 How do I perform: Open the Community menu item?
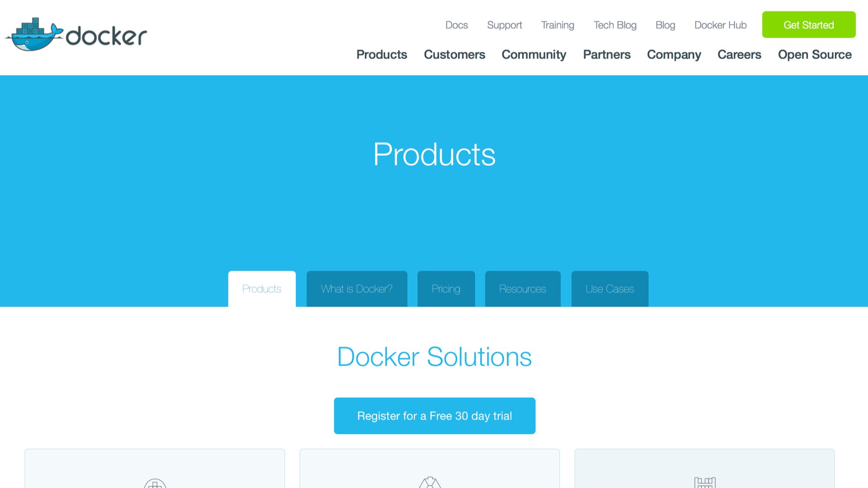pos(534,55)
